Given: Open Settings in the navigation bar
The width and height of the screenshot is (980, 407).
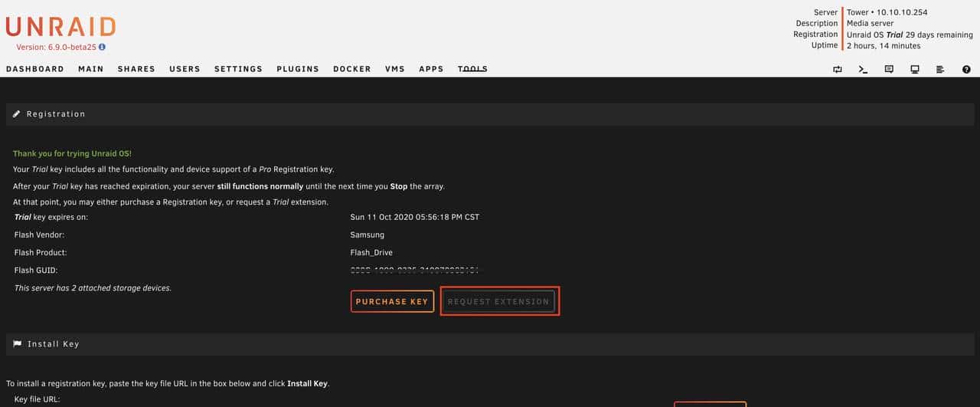Looking at the screenshot, I should pyautogui.click(x=238, y=69).
